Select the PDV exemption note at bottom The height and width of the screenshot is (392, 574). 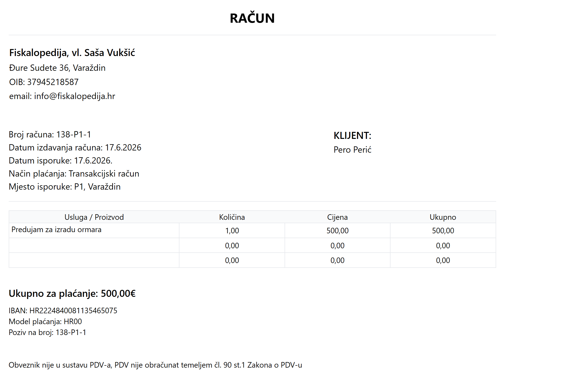[155, 365]
